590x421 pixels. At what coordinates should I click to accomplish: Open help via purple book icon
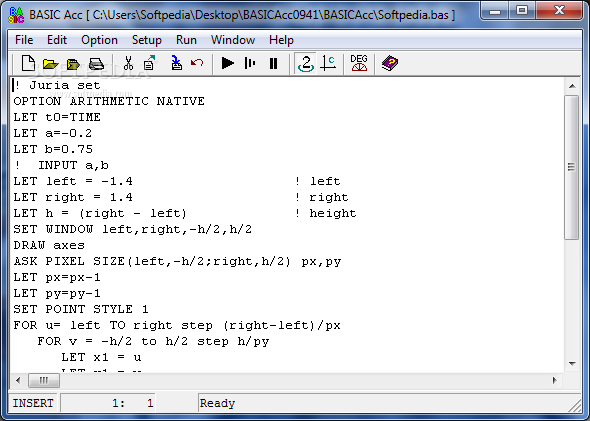point(389,63)
